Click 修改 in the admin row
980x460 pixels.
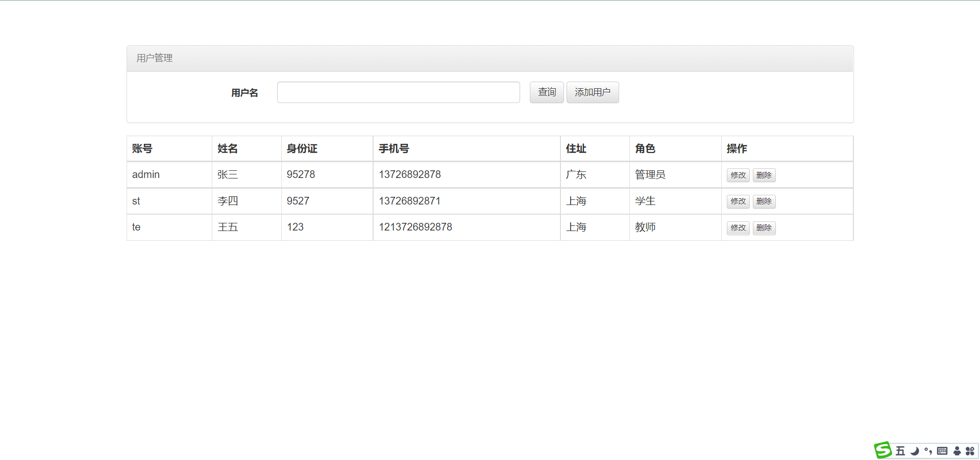738,175
